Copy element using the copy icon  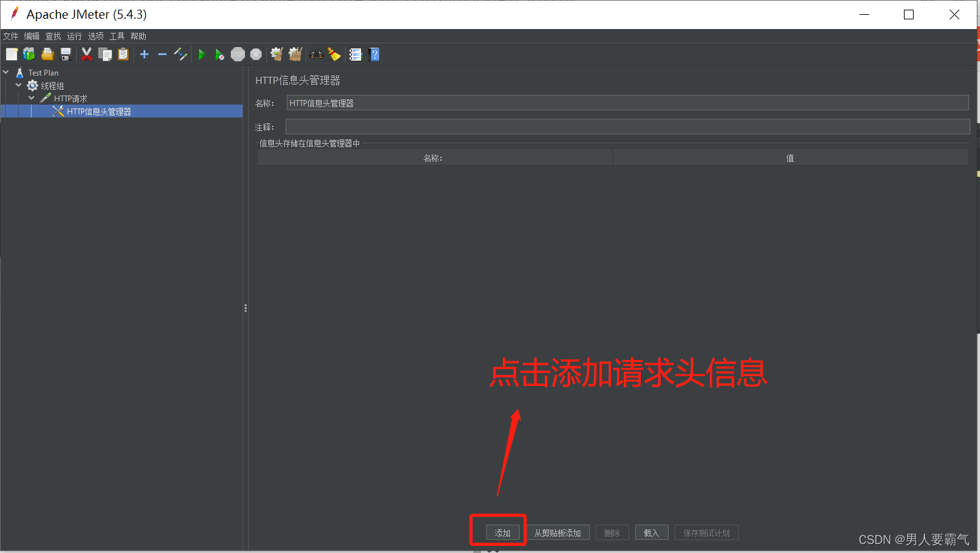tap(105, 54)
